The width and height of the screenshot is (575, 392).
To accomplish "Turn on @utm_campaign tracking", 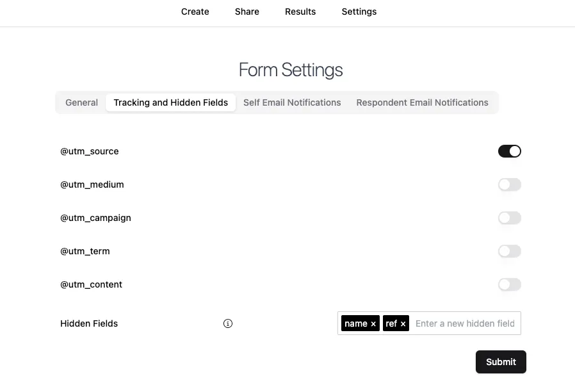I will pos(510,218).
